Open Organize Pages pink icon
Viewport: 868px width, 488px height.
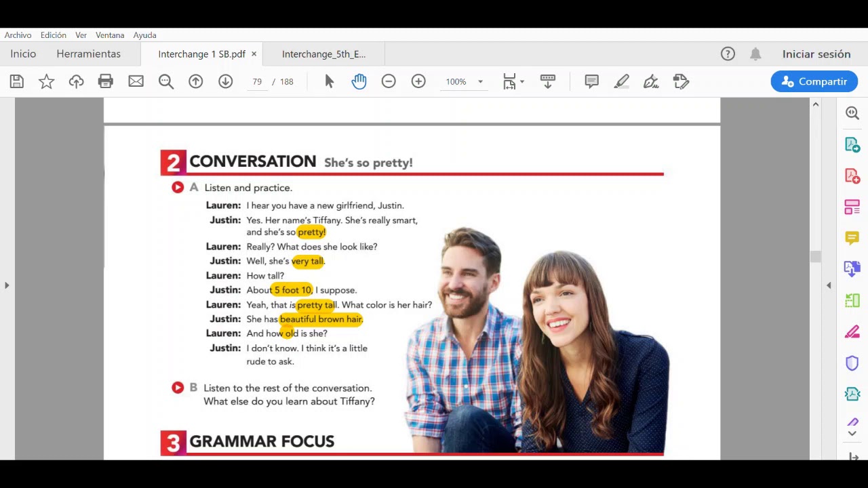[x=852, y=207]
